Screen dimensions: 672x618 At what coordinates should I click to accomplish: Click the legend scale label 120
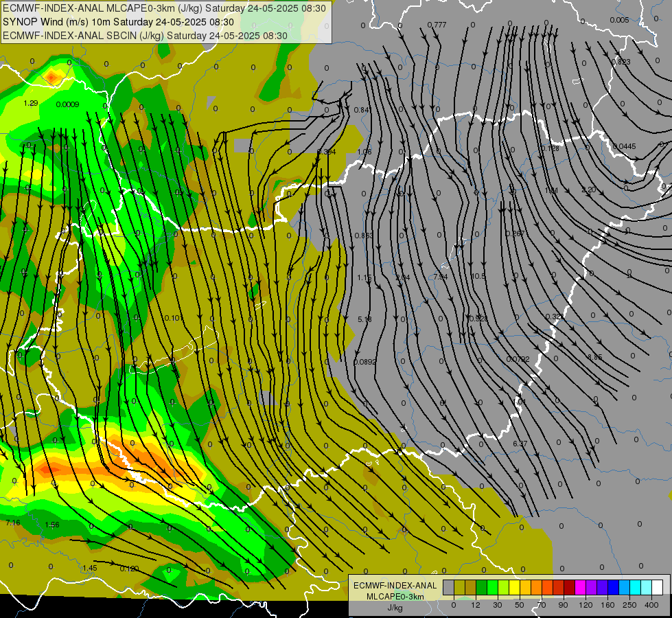coord(586,605)
